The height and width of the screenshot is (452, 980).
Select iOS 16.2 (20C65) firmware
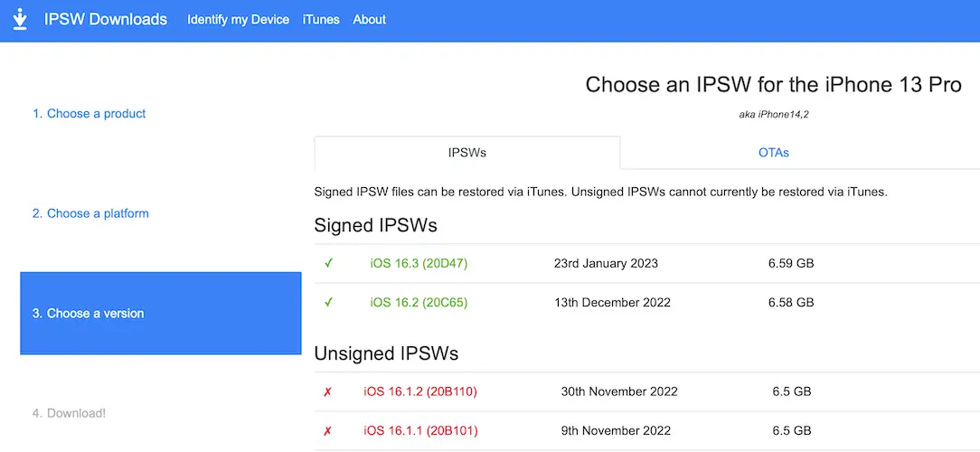(419, 303)
